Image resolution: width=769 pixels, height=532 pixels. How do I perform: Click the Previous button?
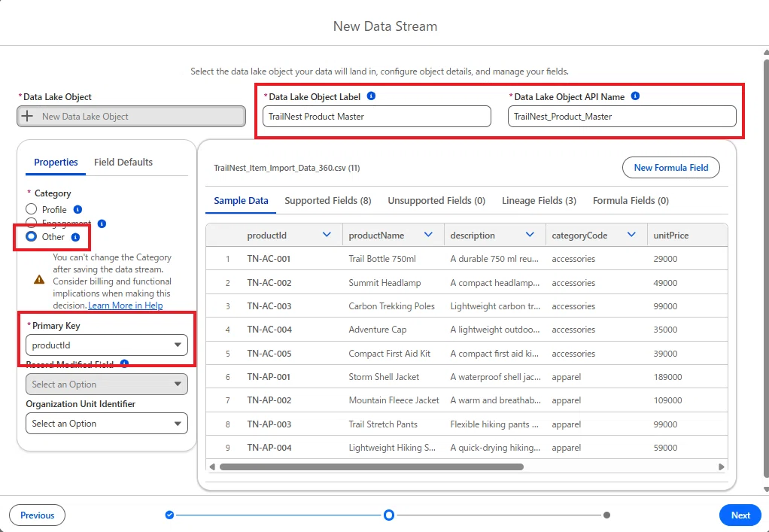click(x=38, y=515)
